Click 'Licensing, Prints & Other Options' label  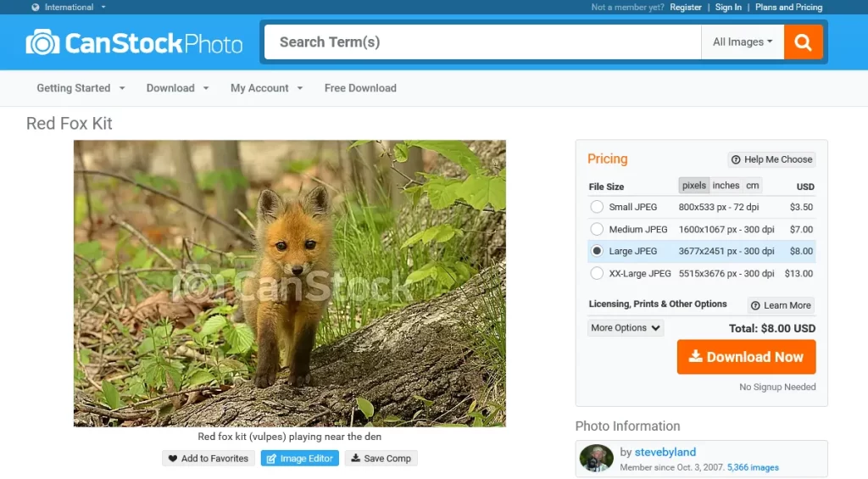(658, 304)
